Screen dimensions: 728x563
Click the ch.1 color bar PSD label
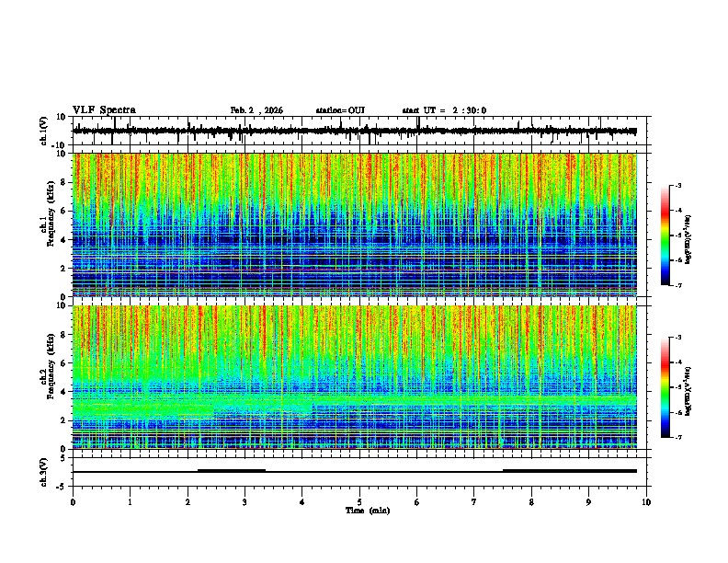coord(688,240)
